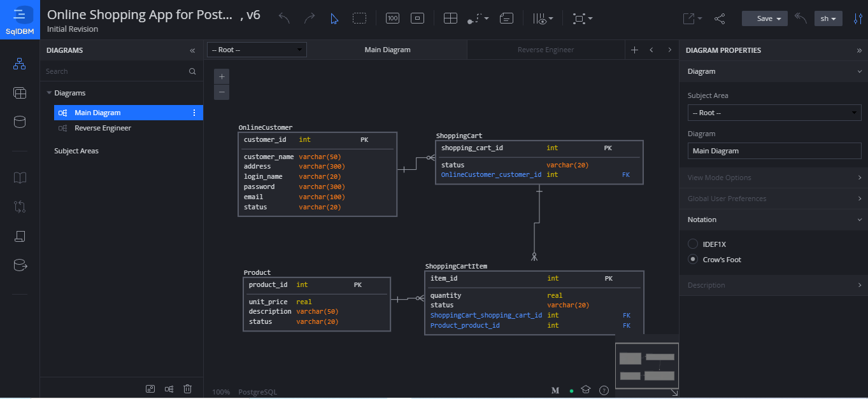Activate the rectangular marquee selection tool
Viewport: 868px width, 399px height.
360,18
